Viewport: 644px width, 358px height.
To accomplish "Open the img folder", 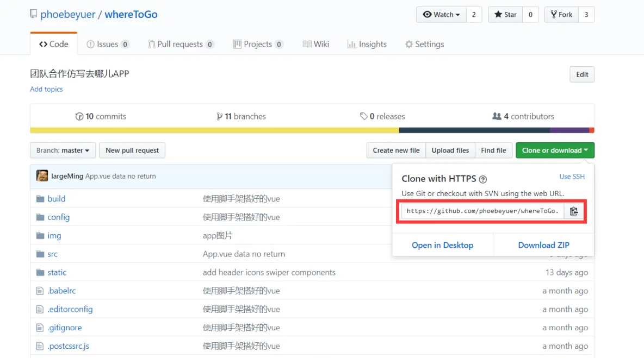I will [54, 235].
